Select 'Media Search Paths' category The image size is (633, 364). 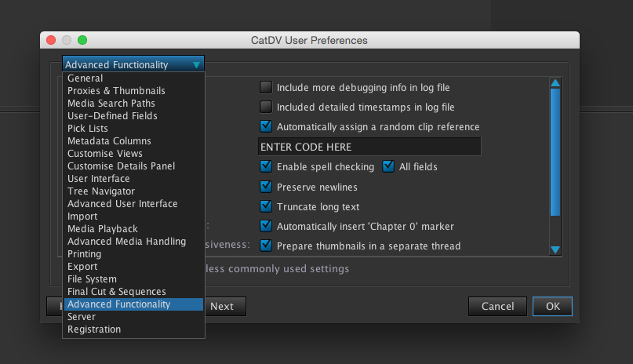(111, 104)
